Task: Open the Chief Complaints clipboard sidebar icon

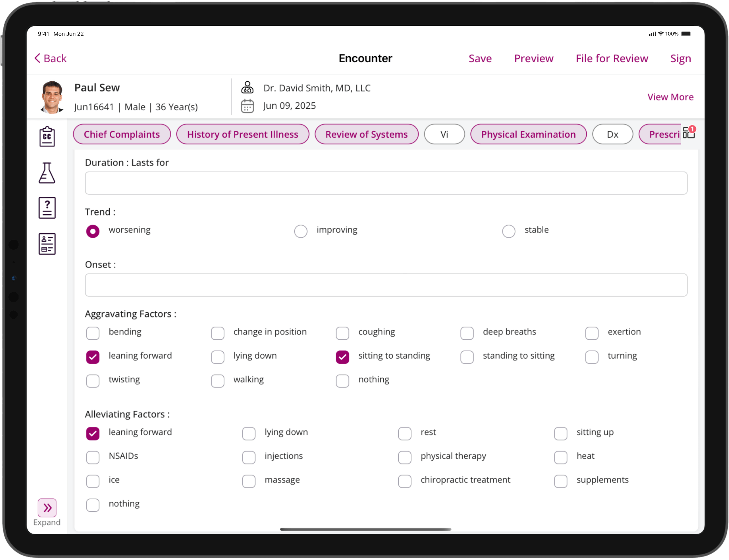Action: pyautogui.click(x=47, y=136)
